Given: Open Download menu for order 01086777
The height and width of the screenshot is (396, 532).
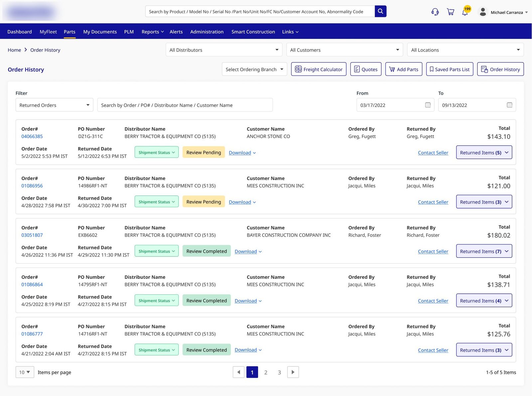Looking at the screenshot, I should point(248,350).
